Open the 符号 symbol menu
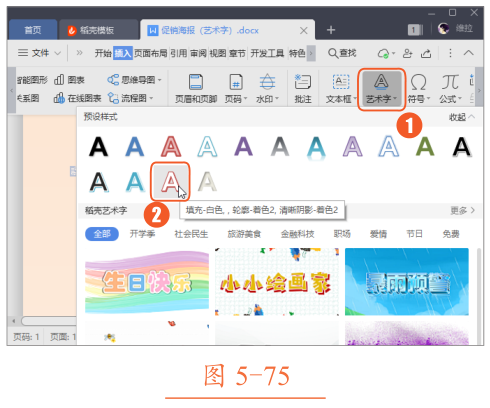Screen dimensions: 490x408 [x=419, y=89]
